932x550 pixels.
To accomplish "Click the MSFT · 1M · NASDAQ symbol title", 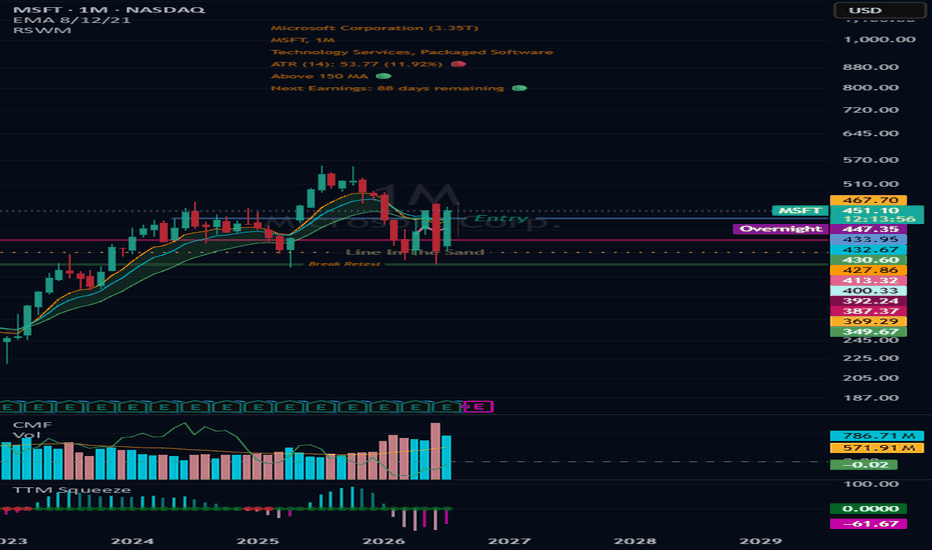I will (109, 10).
